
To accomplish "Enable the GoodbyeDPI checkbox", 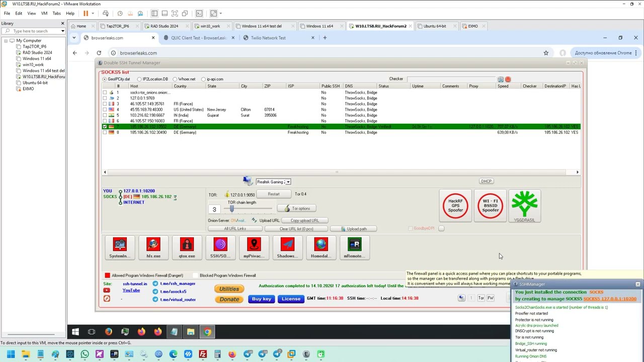I will [410, 228].
